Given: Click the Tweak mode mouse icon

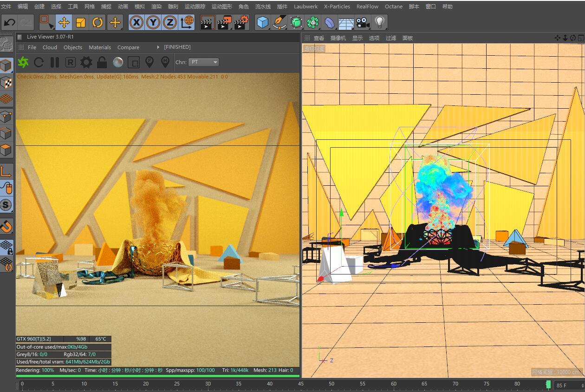Looking at the screenshot, I should (x=6, y=188).
